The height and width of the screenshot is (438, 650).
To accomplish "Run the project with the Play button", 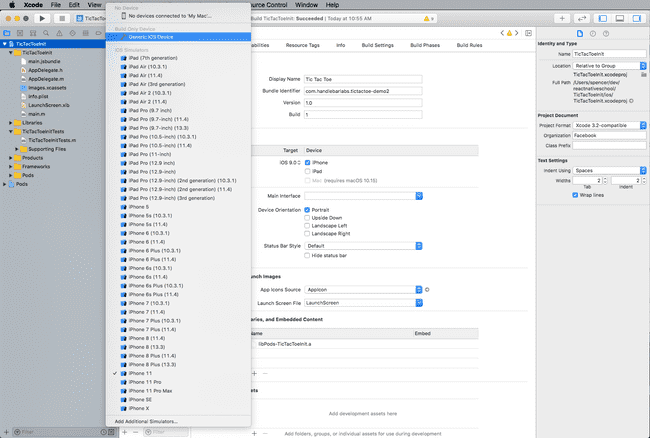I will (42, 18).
